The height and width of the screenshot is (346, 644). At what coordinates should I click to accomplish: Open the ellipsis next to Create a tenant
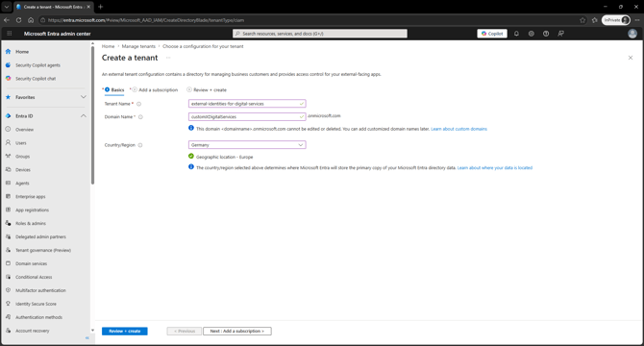coord(168,58)
